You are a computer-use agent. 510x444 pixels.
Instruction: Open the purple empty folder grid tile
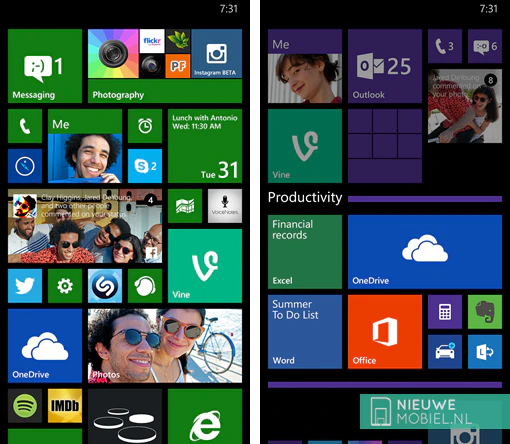385,146
